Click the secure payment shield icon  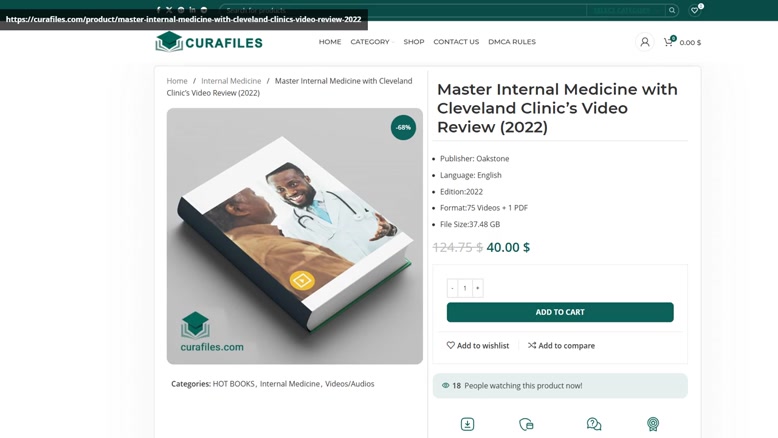coord(526,424)
